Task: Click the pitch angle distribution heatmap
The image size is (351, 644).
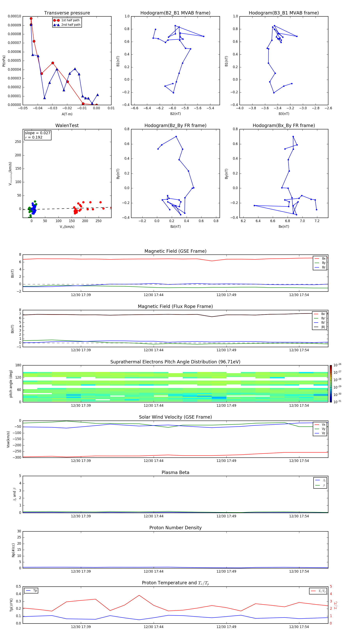Action: (175, 384)
